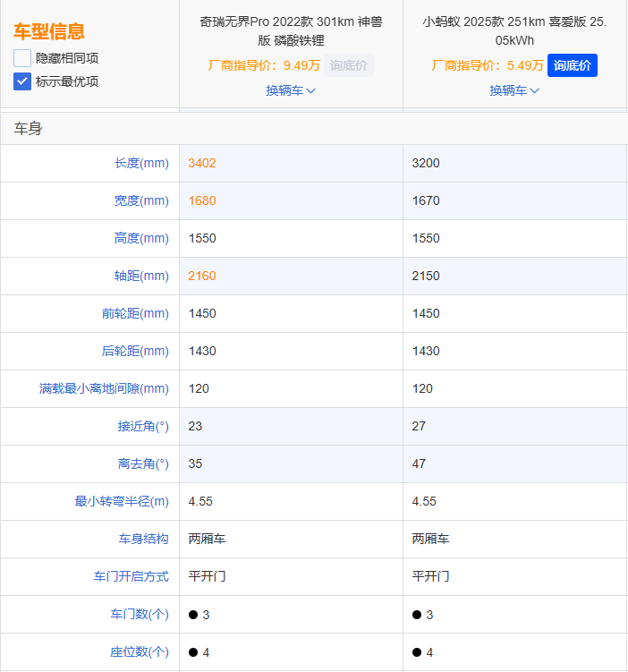
Task: Select the wheelbase value 2150
Action: click(426, 276)
